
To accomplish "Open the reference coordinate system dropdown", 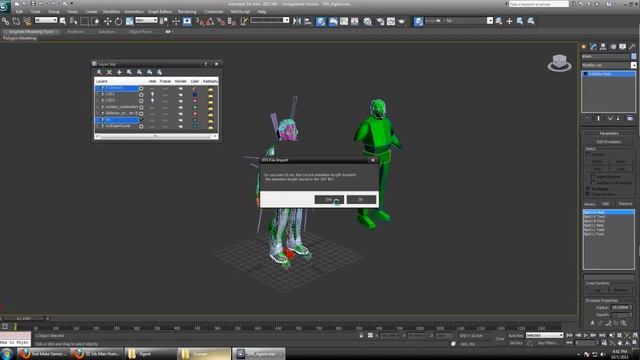I will (146, 20).
